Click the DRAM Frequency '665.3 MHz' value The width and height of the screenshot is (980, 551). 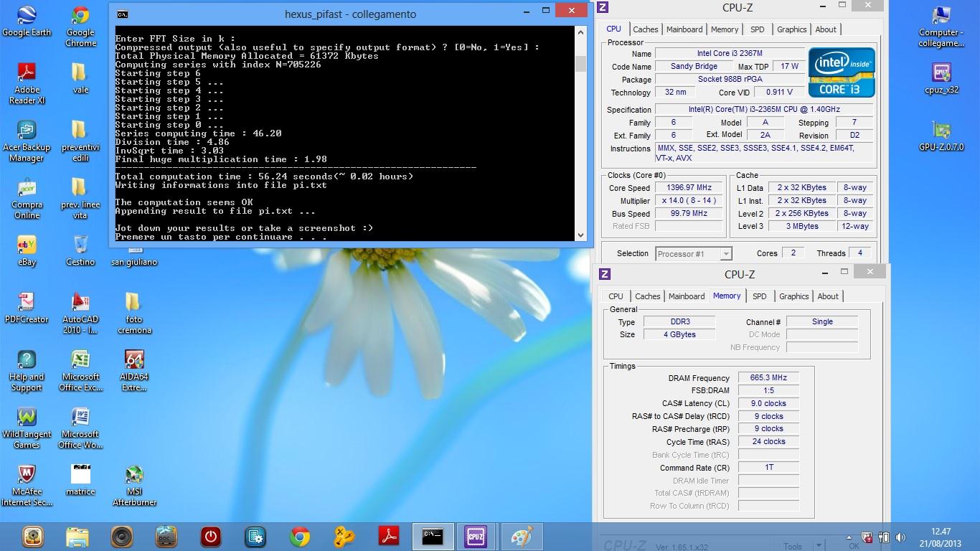(768, 378)
